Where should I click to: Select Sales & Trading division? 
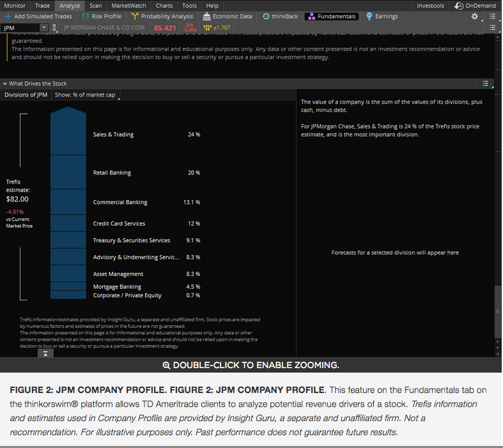tap(113, 134)
